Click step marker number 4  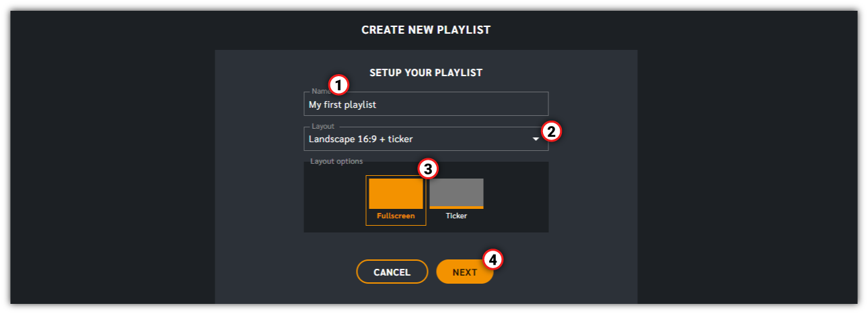[493, 259]
